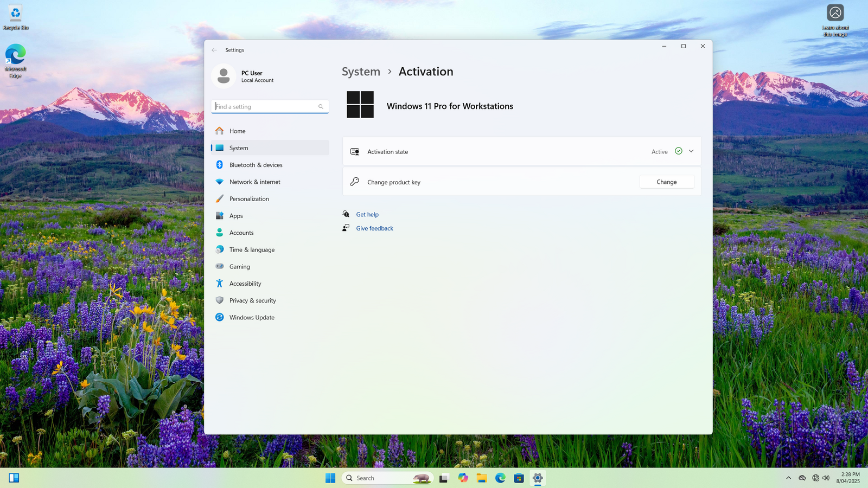This screenshot has width=868, height=488.
Task: Expand the Activation state chevron
Action: (x=691, y=151)
